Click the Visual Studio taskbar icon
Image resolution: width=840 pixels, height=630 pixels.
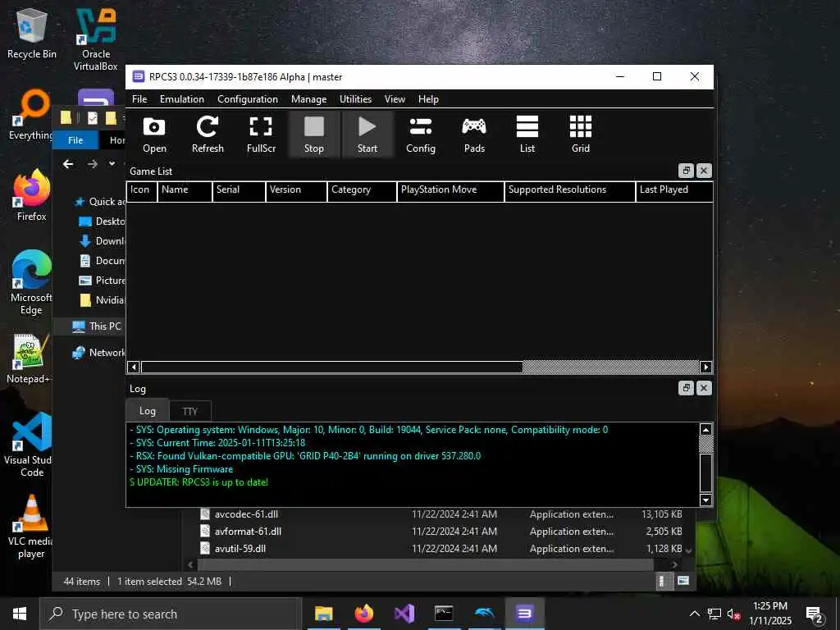tap(404, 614)
